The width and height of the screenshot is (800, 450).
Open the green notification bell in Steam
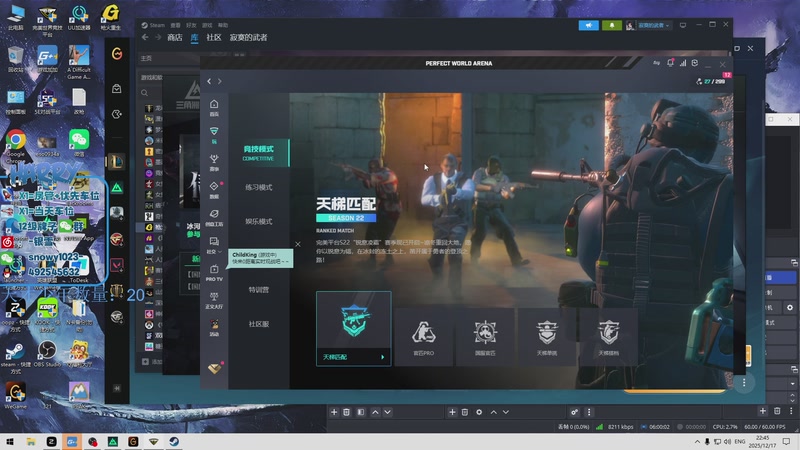coord(612,25)
